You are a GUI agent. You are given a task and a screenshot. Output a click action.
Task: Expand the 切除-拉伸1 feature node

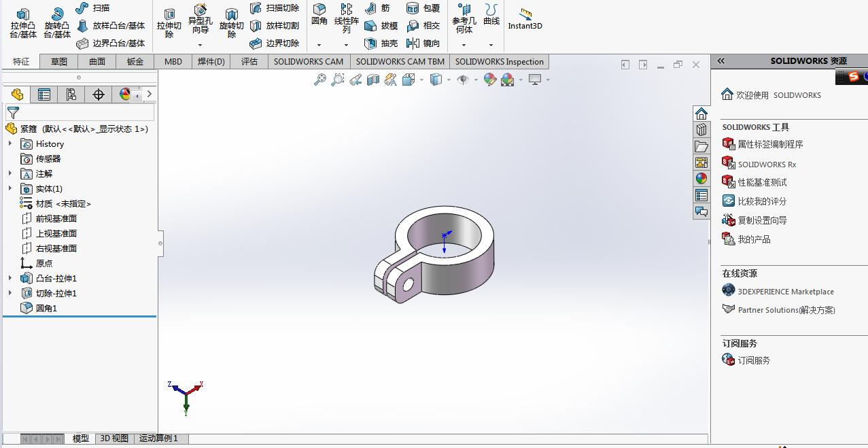point(10,293)
